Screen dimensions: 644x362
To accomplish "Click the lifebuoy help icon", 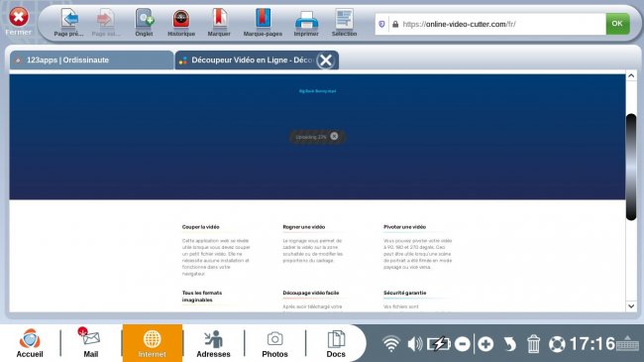I will click(557, 344).
